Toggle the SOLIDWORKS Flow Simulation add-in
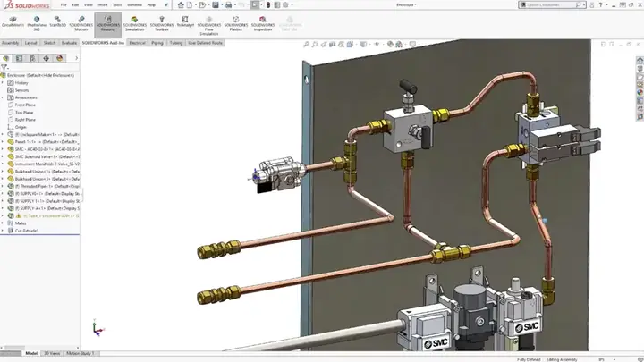Image resolution: width=644 pixels, height=362 pixels. [209, 26]
